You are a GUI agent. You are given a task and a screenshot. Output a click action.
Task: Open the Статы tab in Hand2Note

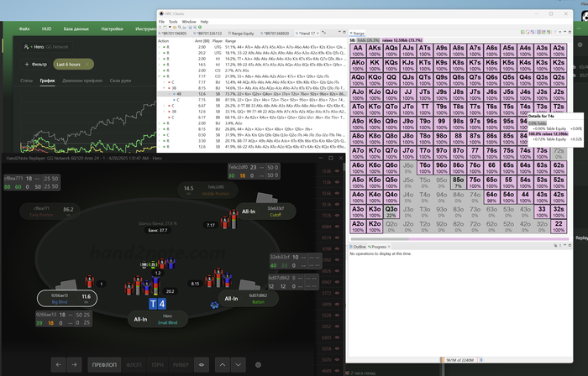(x=26, y=81)
